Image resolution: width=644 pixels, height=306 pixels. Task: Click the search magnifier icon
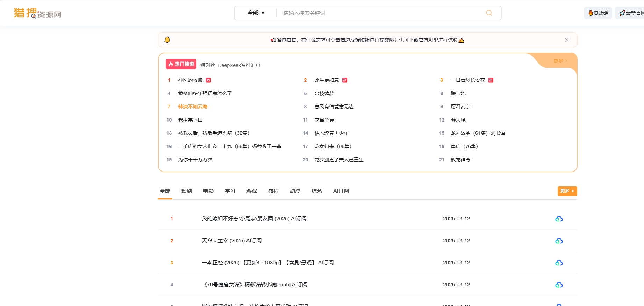pyautogui.click(x=489, y=13)
